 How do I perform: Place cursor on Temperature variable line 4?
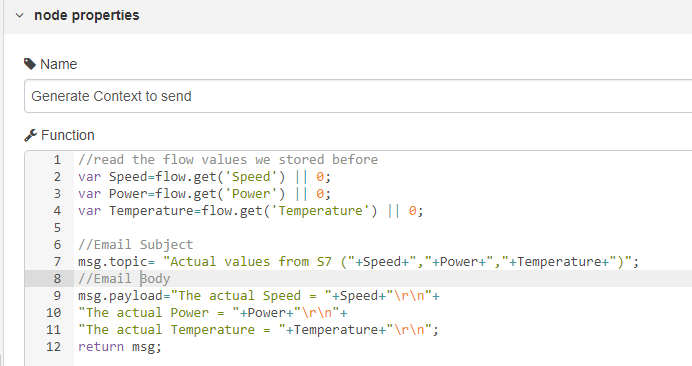point(251,211)
